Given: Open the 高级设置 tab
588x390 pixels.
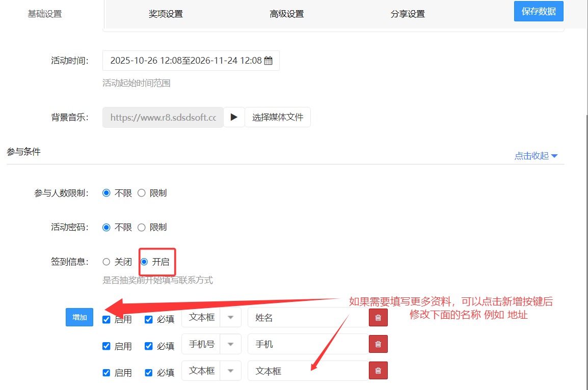Looking at the screenshot, I should pos(287,14).
